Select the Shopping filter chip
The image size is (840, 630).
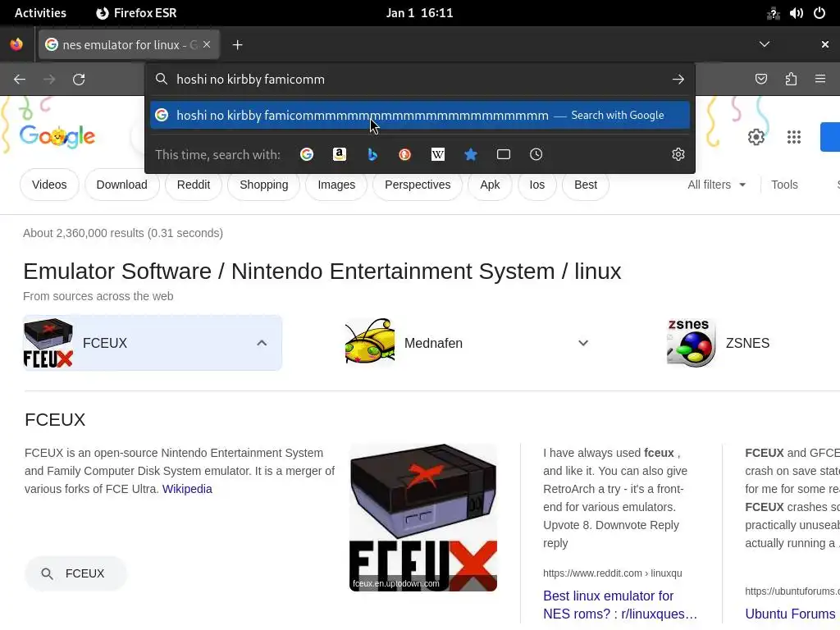263,185
